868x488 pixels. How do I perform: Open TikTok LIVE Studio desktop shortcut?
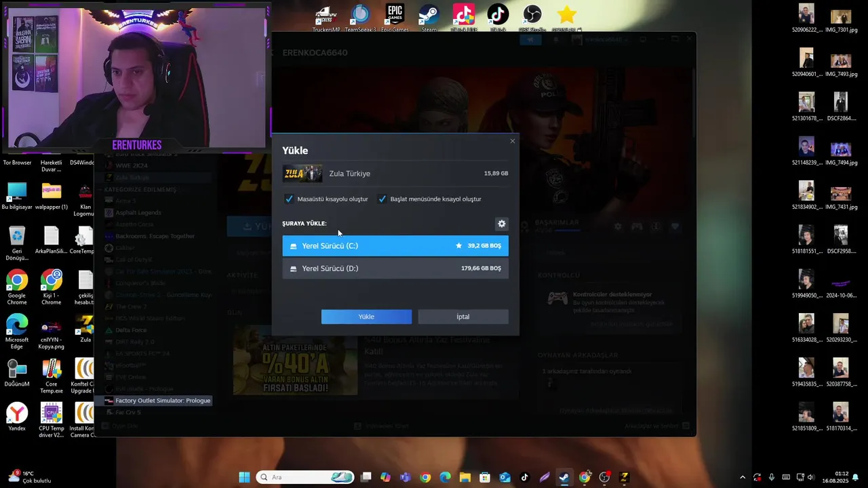pos(464,18)
